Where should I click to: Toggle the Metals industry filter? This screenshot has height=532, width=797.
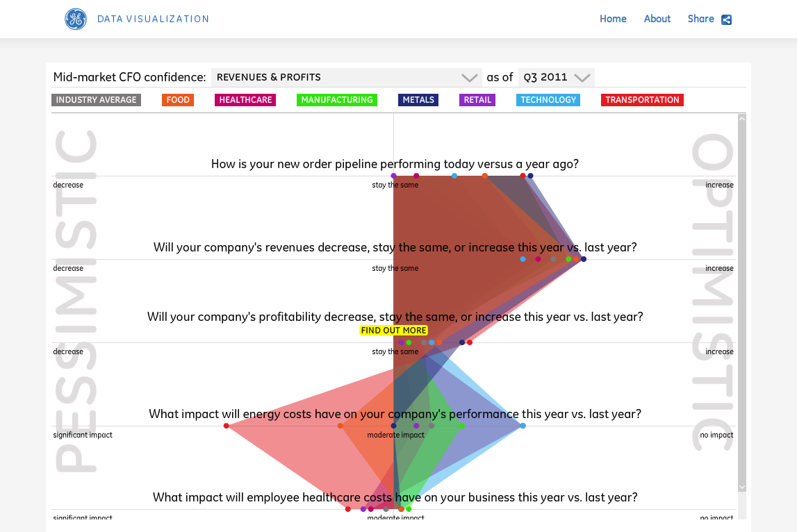pyautogui.click(x=418, y=100)
